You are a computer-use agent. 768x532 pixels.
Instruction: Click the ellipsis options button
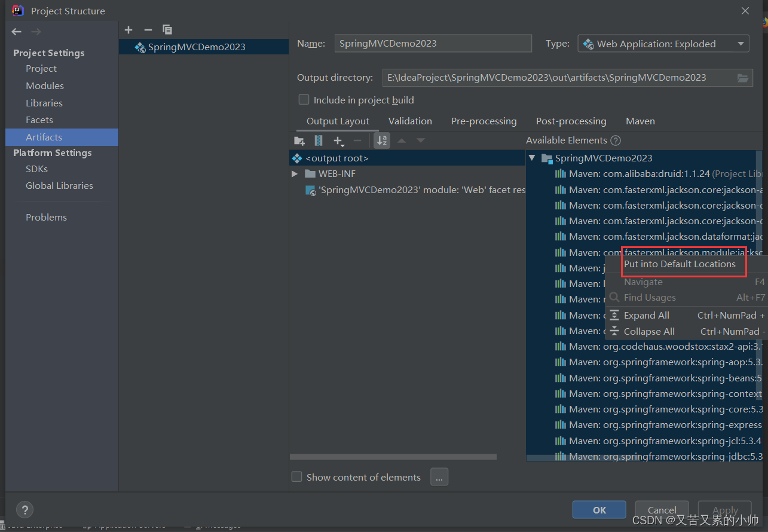(439, 477)
